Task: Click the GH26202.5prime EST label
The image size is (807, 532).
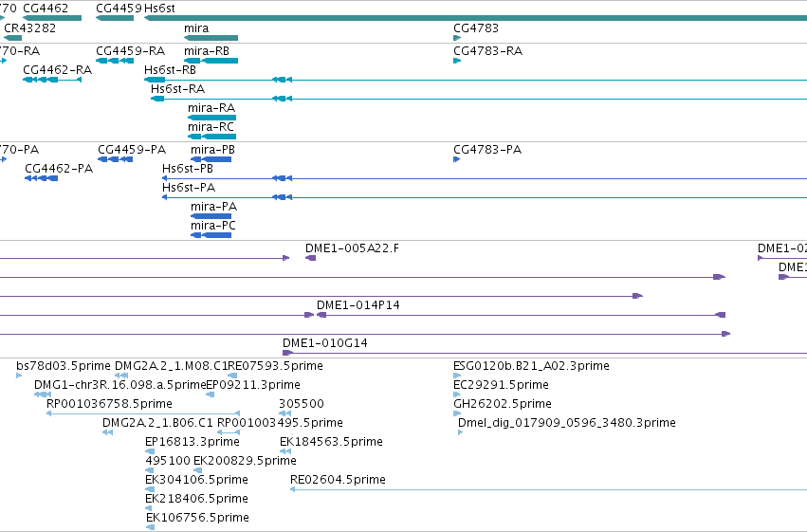Action: click(503, 404)
